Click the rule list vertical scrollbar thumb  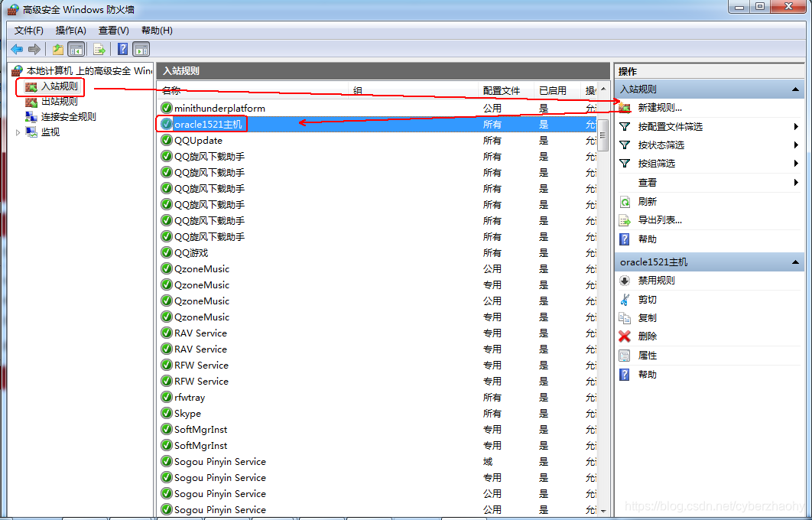click(603, 135)
